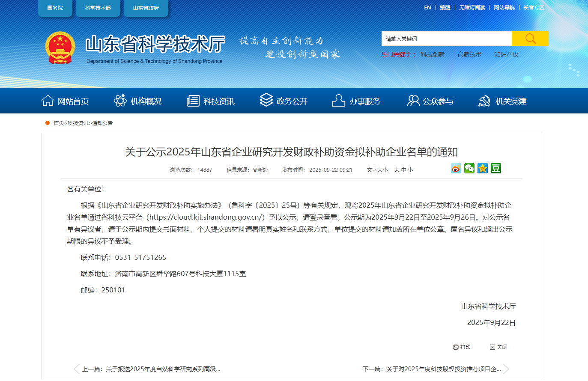Share to QQ Zone star icon
This screenshot has width=588, height=381.
(x=483, y=169)
